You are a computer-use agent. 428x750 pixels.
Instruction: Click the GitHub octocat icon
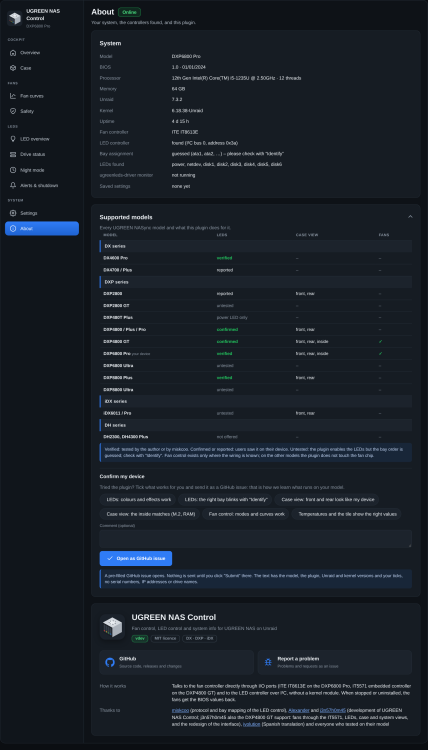110,662
